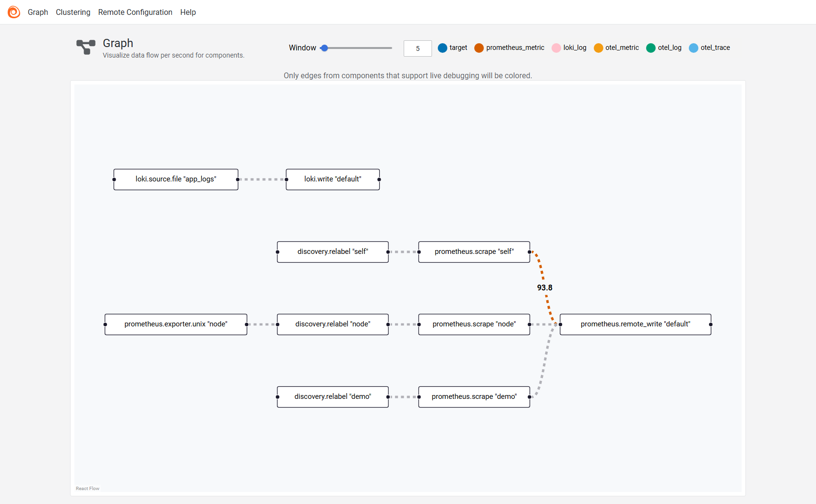Click the input handle of prometheus.remote_write node
The height and width of the screenshot is (504, 816).
(x=560, y=324)
